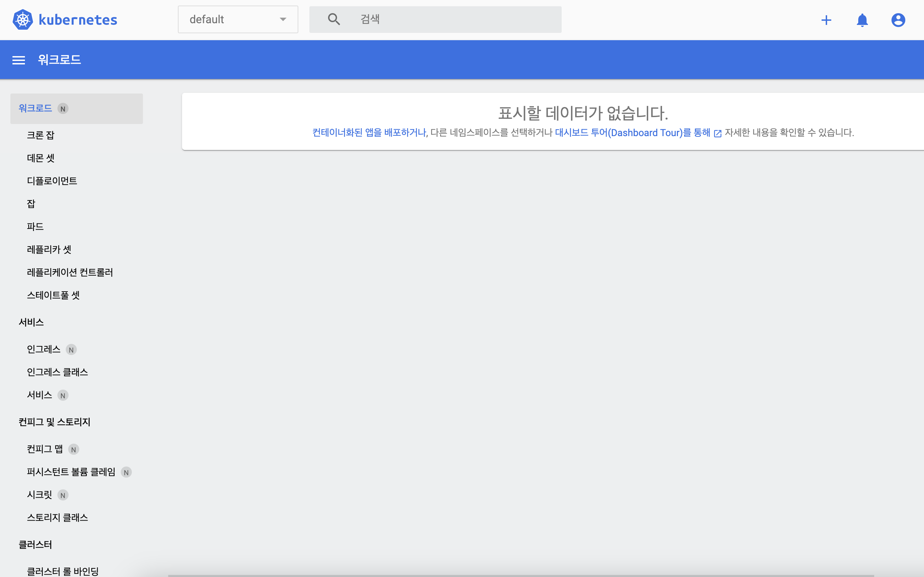
Task: Open the default namespace dropdown
Action: click(x=238, y=19)
